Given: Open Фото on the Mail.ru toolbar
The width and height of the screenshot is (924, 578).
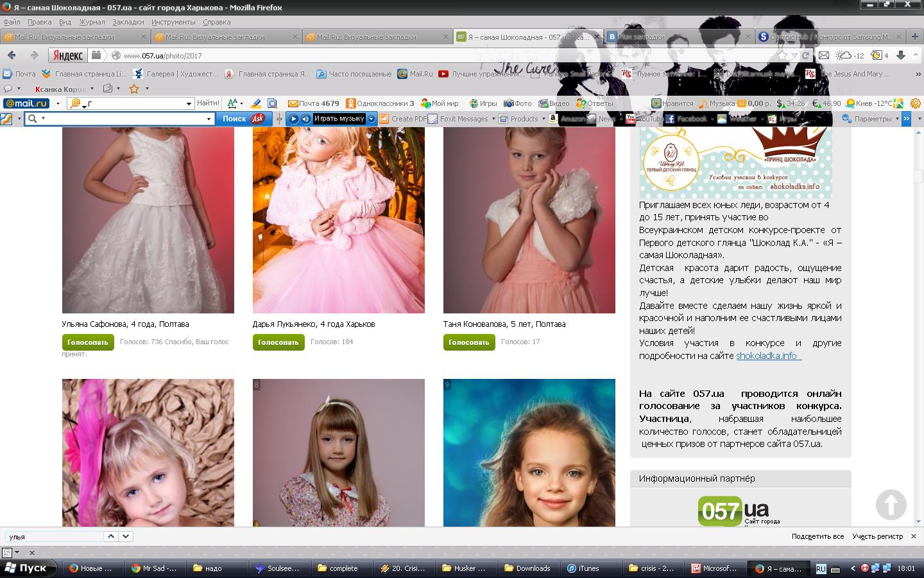Looking at the screenshot, I should coord(518,103).
